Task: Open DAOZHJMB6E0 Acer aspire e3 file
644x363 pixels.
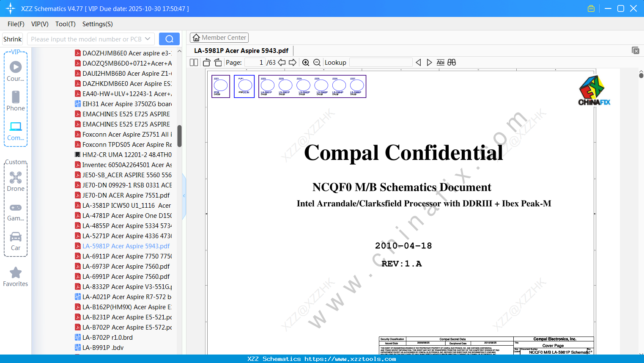Action: tap(123, 53)
